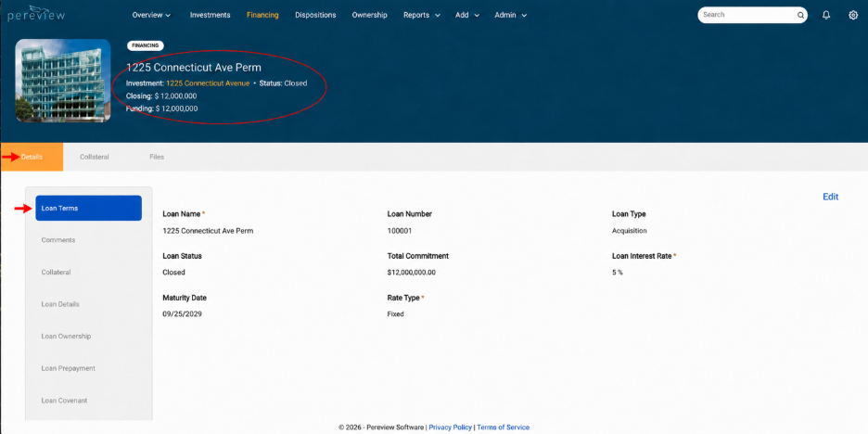Image resolution: width=868 pixels, height=434 pixels.
Task: Expand the Reports dropdown menu
Action: pos(422,15)
